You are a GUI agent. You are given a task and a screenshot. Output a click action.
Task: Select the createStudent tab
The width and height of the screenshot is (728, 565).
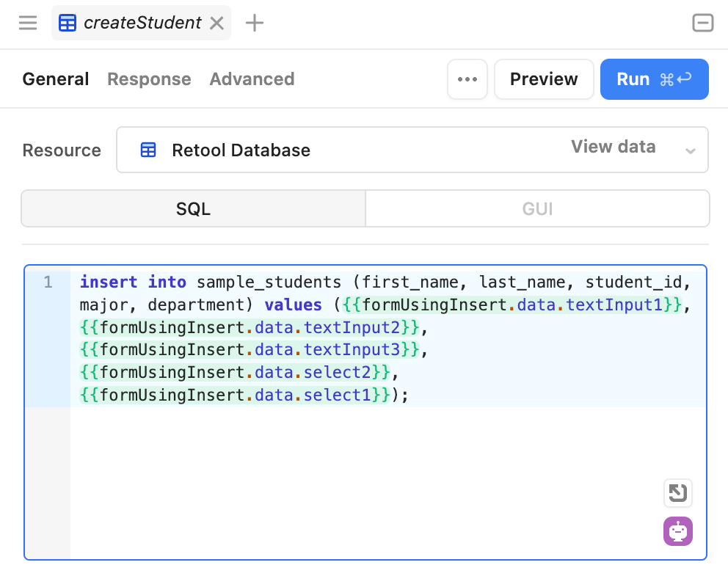pyautogui.click(x=141, y=23)
